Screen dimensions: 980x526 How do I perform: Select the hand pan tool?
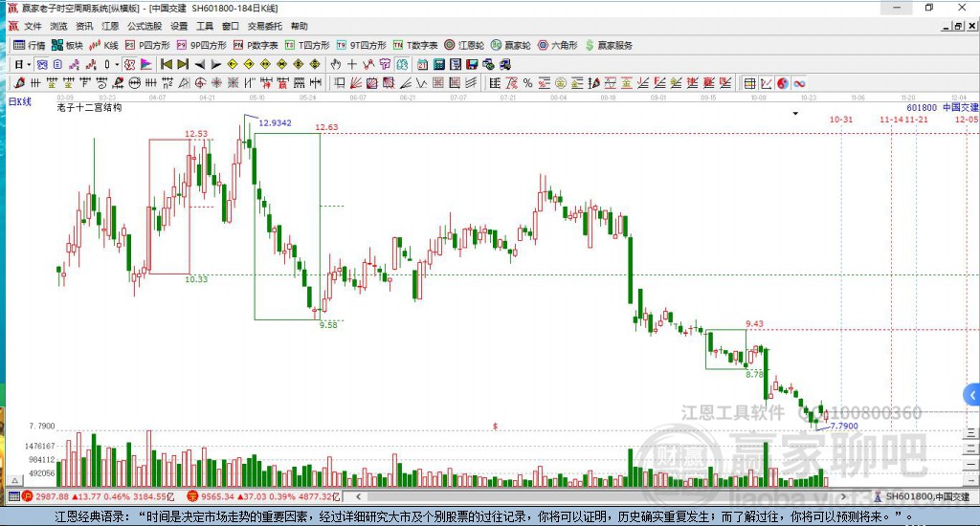click(x=336, y=64)
